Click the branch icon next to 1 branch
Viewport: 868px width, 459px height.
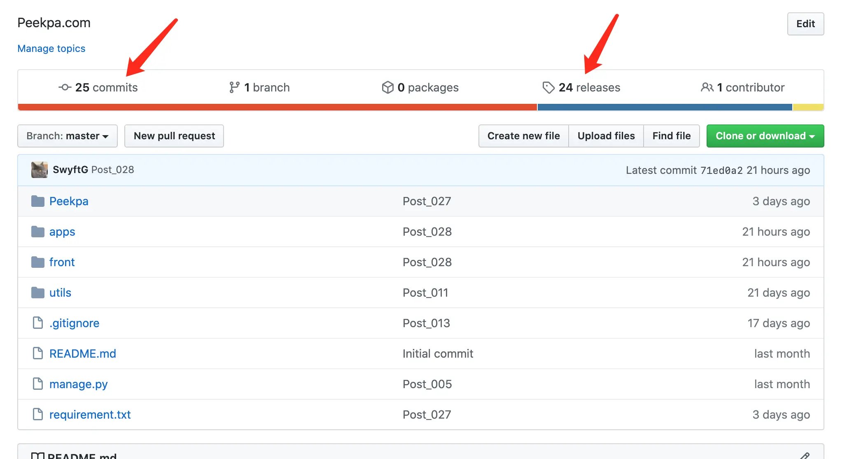(234, 87)
